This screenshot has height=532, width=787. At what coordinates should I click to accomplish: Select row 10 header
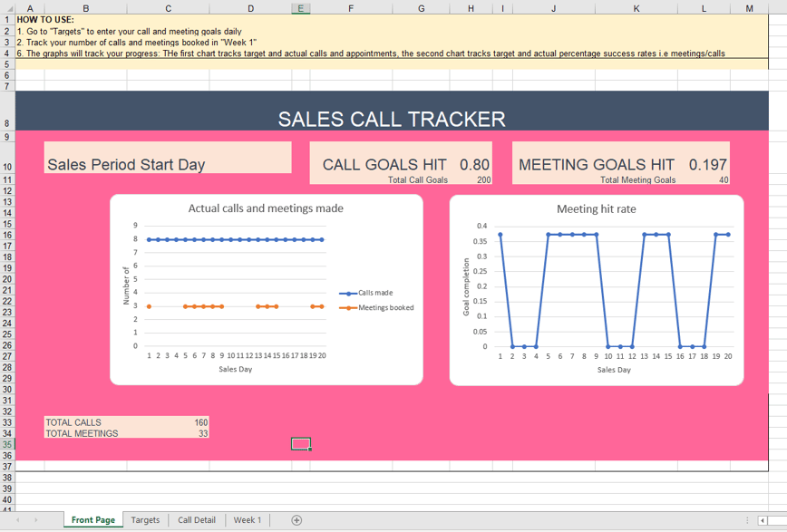7,158
